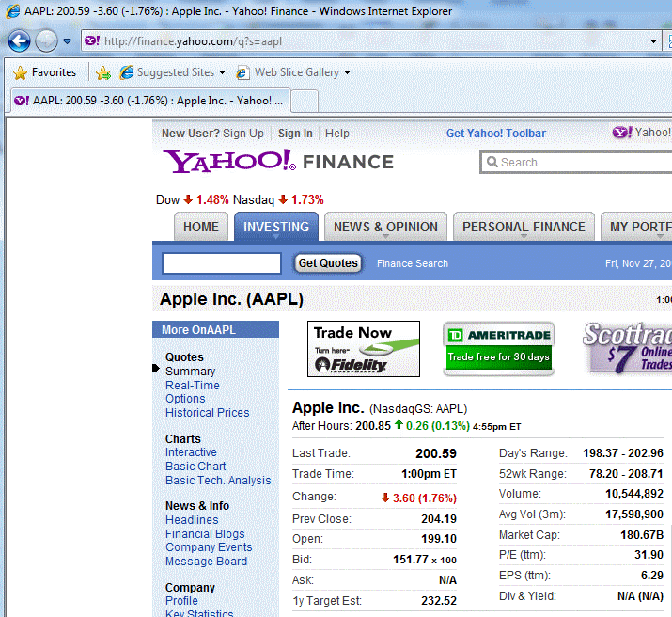This screenshot has width=672, height=617.
Task: Open the Options link in sidebar
Action: point(185,399)
